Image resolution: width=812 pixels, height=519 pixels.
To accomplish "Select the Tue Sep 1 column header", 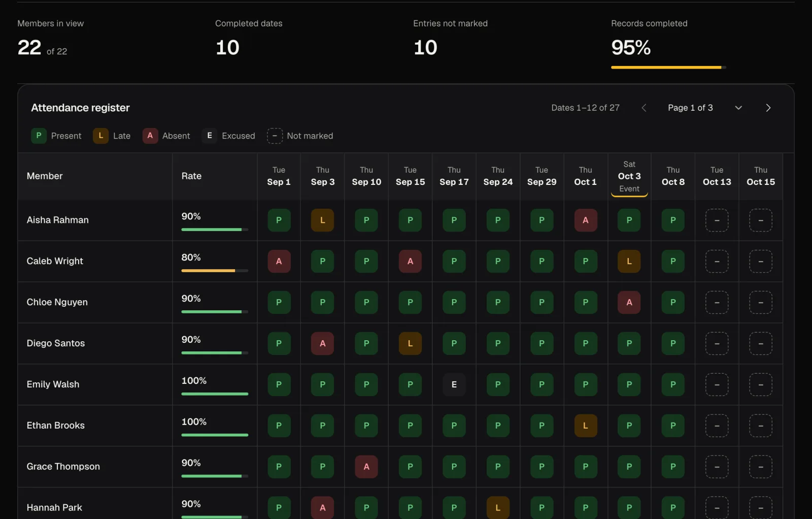I will coord(279,176).
